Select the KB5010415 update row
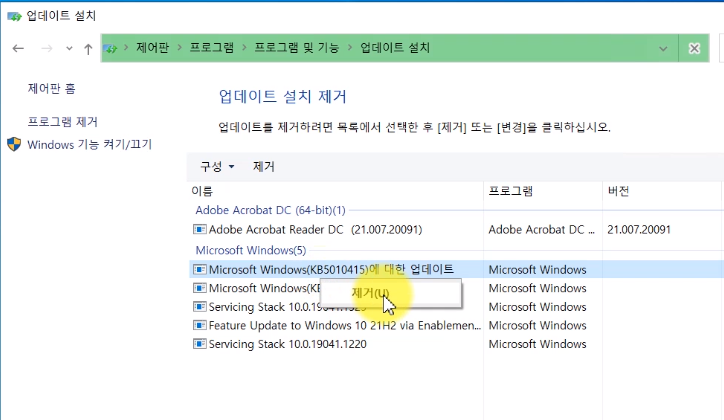The width and height of the screenshot is (724, 420). click(x=456, y=269)
